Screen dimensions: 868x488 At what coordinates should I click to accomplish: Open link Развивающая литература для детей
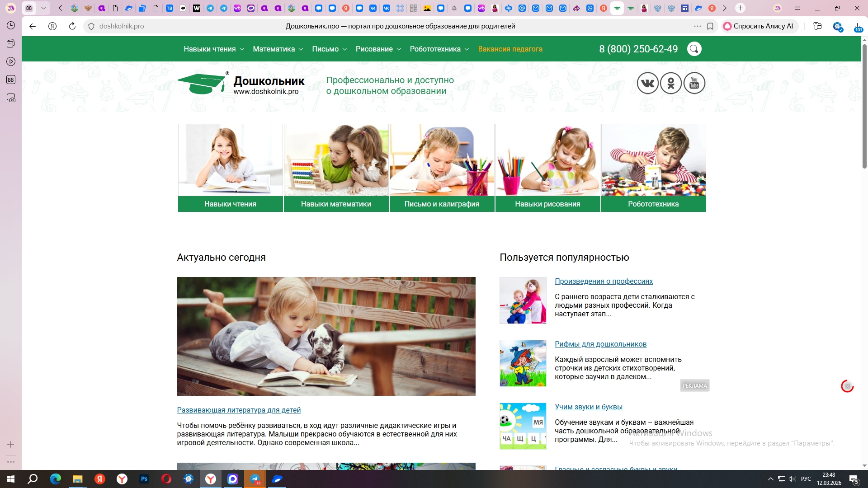tap(239, 410)
